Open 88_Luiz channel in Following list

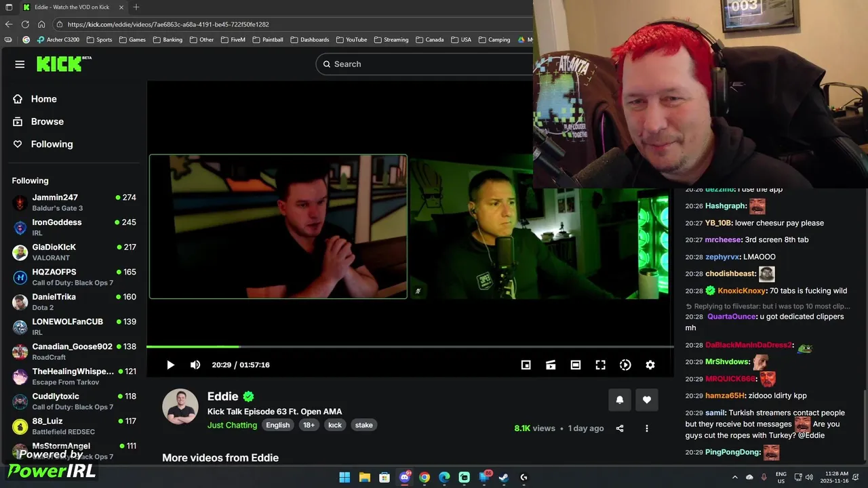(75, 426)
